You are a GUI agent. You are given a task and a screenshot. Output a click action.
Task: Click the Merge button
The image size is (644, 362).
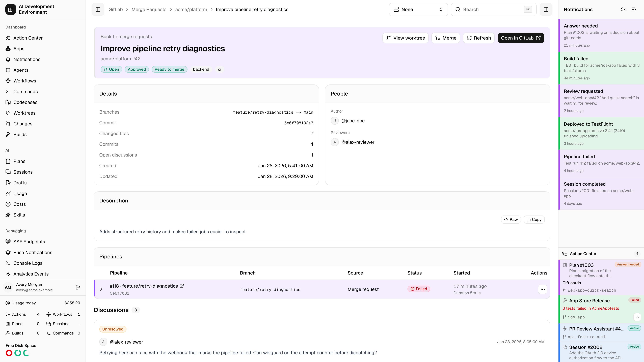click(445, 38)
